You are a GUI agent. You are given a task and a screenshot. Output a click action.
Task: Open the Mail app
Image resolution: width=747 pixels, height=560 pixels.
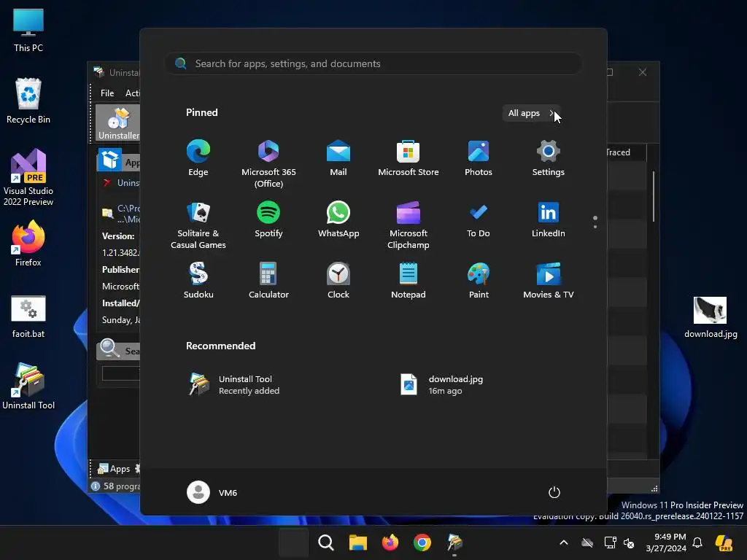(x=338, y=158)
